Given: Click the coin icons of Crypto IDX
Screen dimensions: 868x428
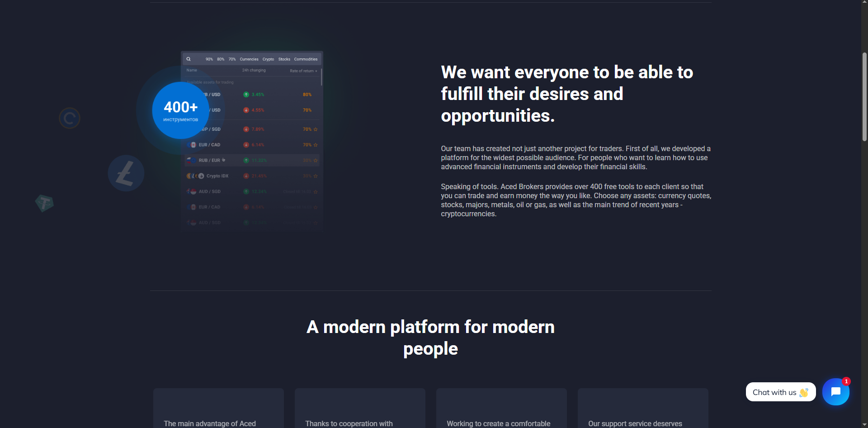Looking at the screenshot, I should pyautogui.click(x=195, y=176).
